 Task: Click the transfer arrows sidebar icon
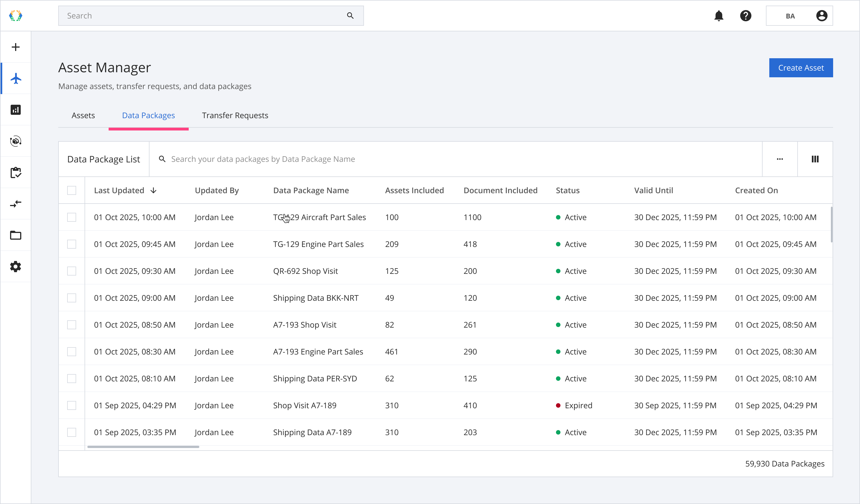(x=16, y=204)
